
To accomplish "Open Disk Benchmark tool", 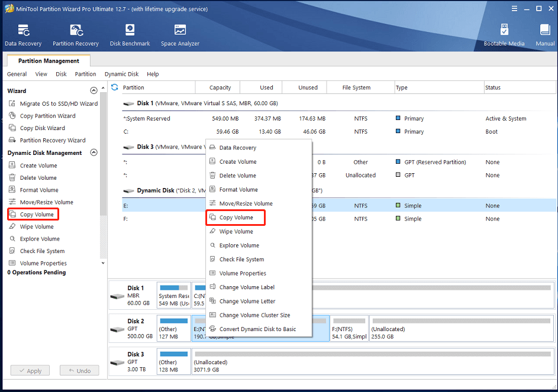I will click(x=130, y=35).
